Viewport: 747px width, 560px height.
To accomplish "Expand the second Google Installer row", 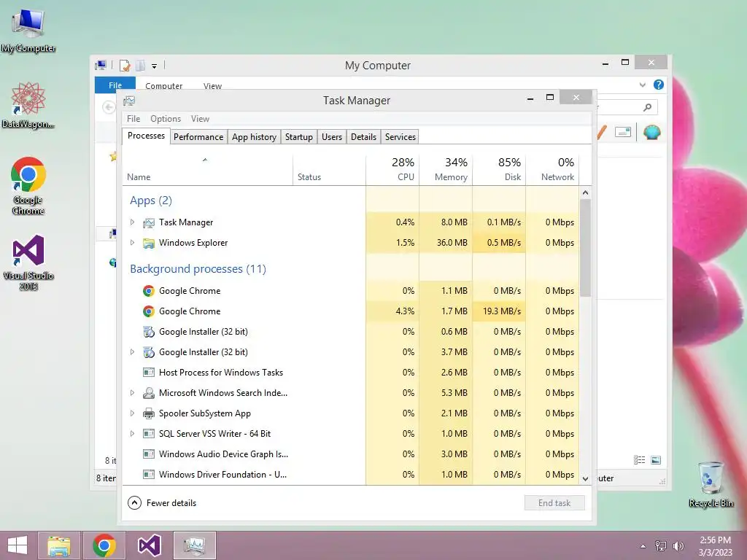I will [133, 352].
